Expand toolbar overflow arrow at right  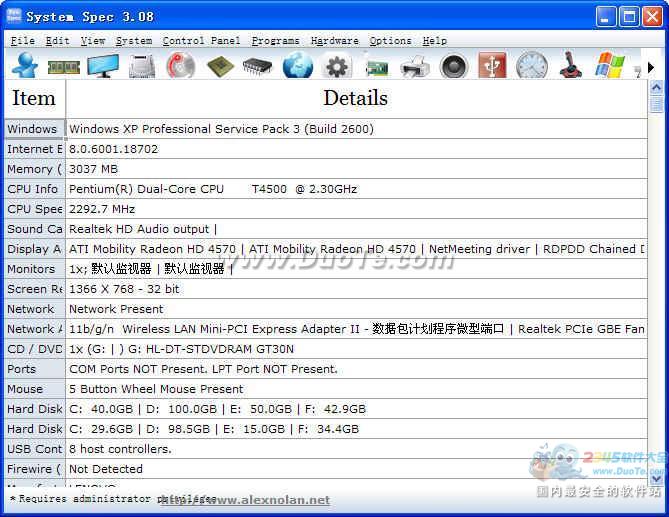tap(651, 67)
